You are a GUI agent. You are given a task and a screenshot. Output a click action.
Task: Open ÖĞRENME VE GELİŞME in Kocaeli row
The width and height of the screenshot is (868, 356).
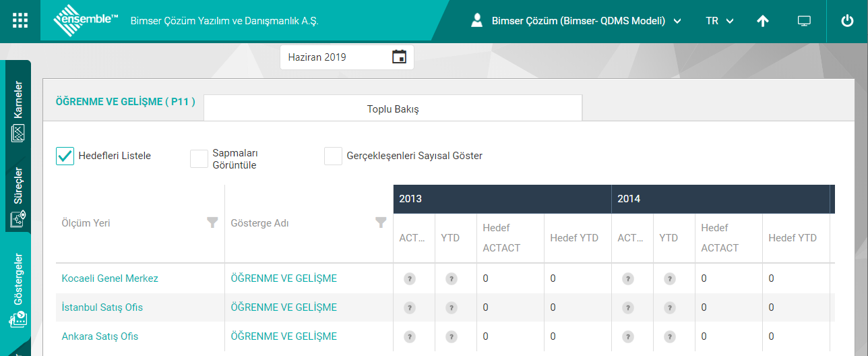coord(284,278)
